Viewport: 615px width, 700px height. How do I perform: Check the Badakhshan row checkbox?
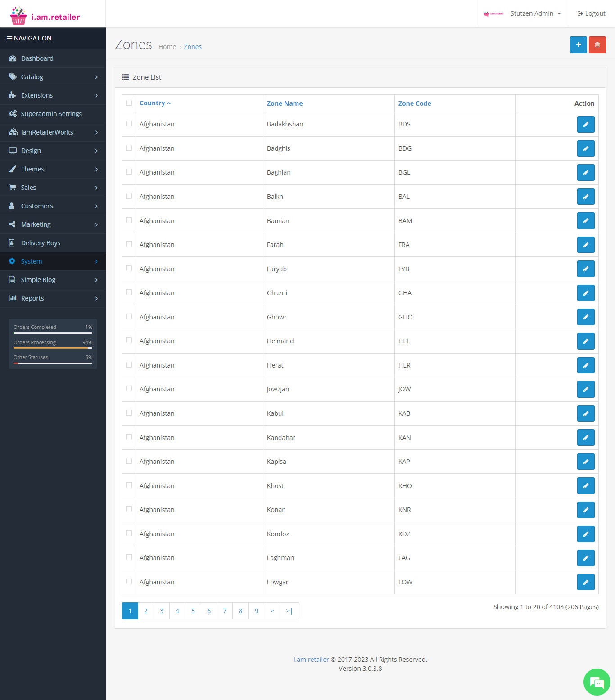coord(129,123)
